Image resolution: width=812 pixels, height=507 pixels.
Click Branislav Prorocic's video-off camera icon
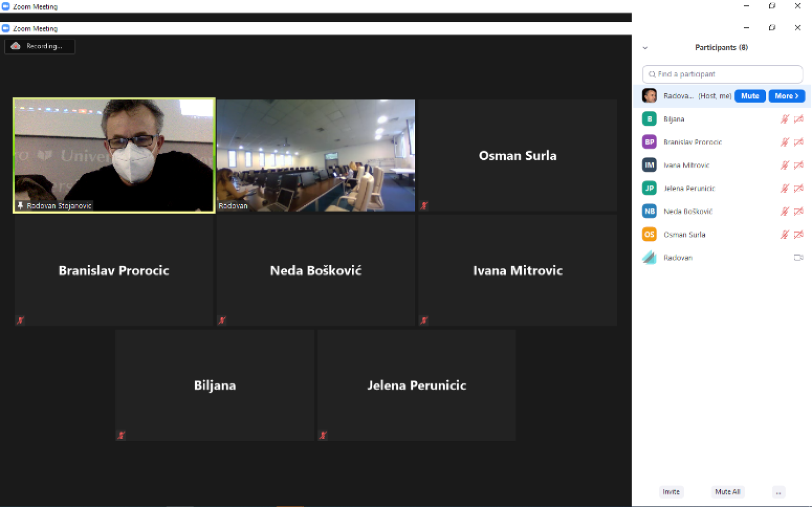pos(799,142)
